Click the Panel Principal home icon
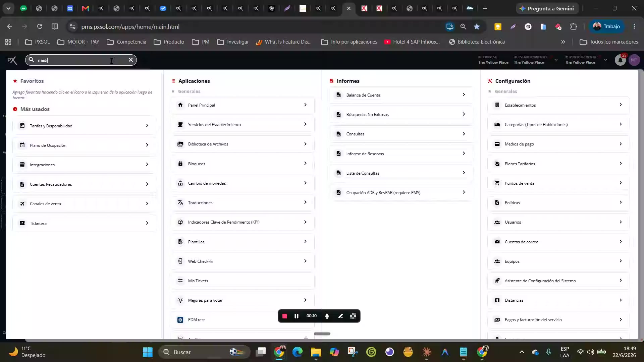This screenshot has height=362, width=644. (x=180, y=105)
